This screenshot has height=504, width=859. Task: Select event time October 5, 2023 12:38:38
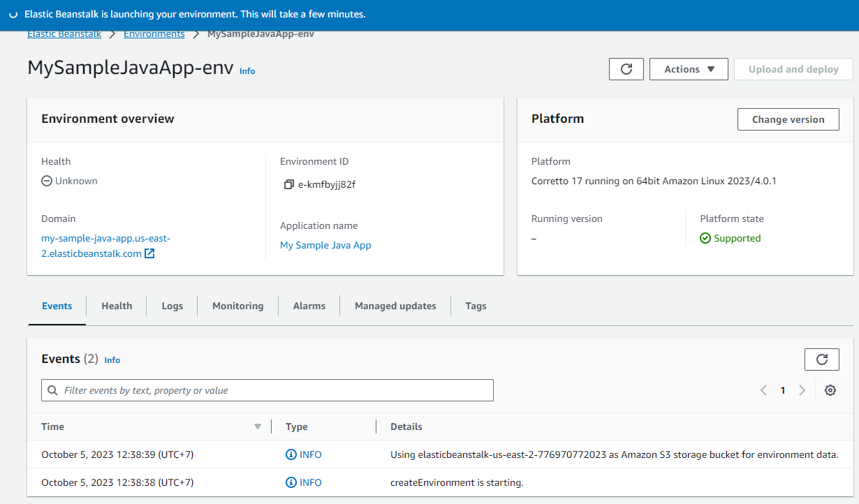click(x=117, y=482)
